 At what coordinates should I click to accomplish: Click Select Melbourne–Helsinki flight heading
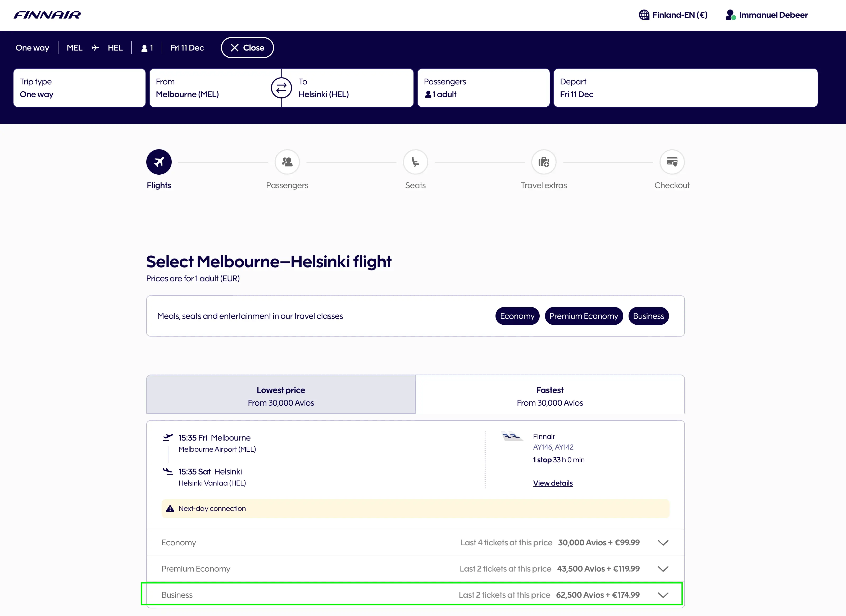(x=269, y=261)
